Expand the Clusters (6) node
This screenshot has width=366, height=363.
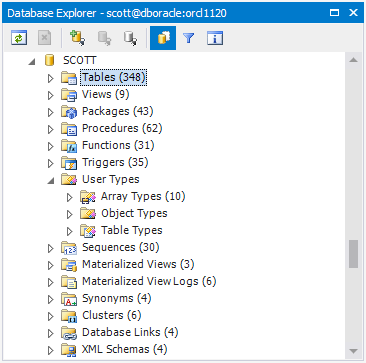pos(51,316)
